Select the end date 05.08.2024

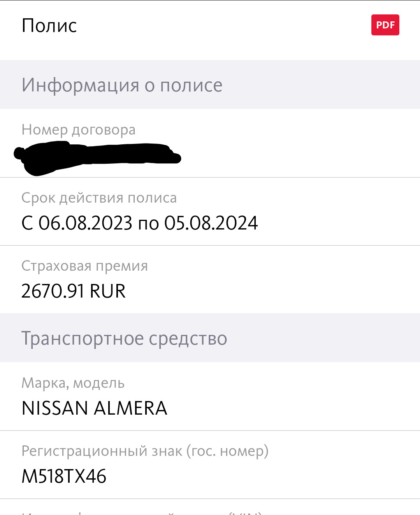point(211,223)
